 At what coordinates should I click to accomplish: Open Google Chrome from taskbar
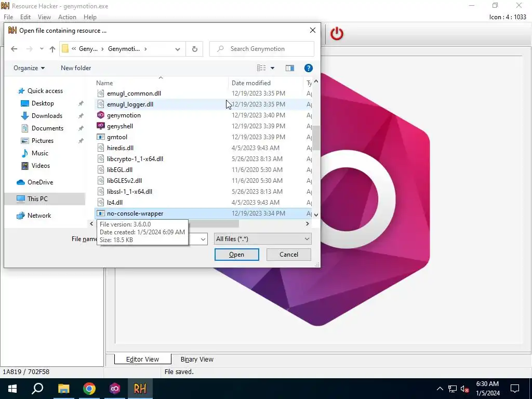tap(89, 389)
